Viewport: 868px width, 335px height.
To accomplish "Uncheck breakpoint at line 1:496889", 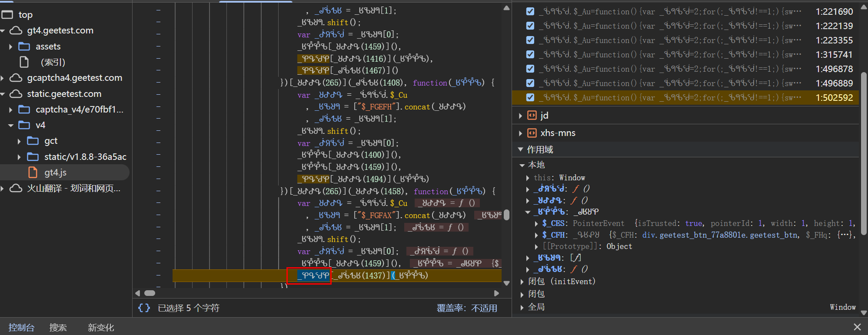I will click(530, 83).
